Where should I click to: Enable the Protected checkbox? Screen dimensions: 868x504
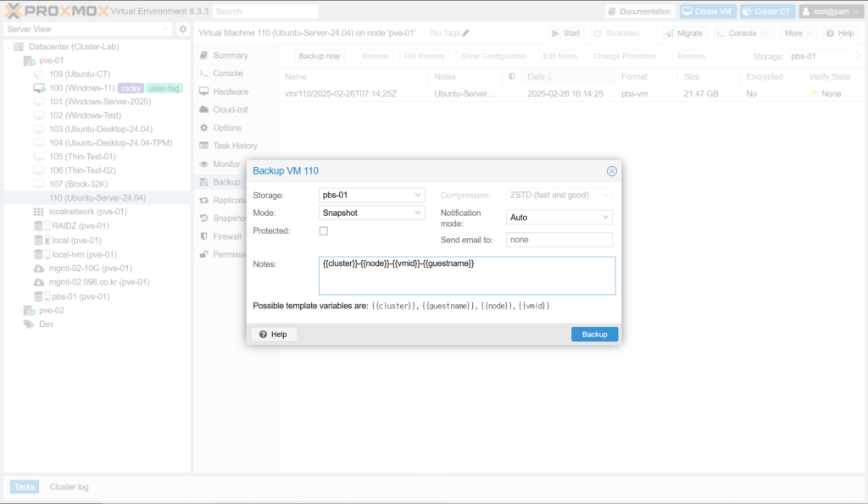click(x=323, y=231)
